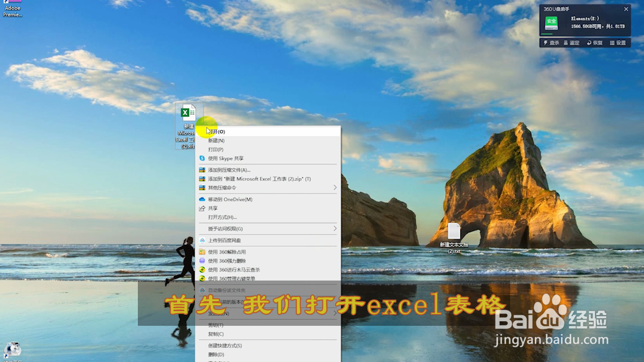Screen dimensions: 644x362
Task: Open the 打开方式(H)... option
Action: tap(268, 217)
